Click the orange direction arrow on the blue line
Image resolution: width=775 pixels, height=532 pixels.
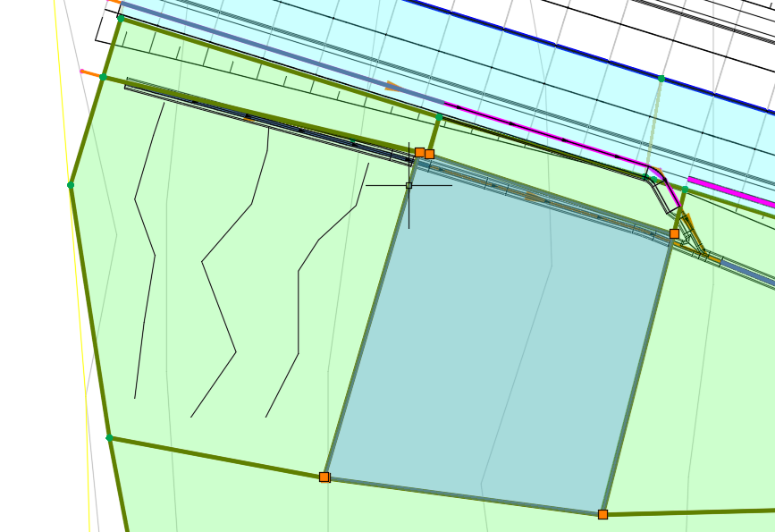(x=392, y=87)
